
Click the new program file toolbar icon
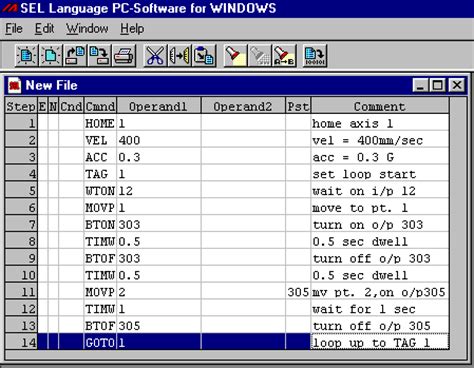pos(26,55)
